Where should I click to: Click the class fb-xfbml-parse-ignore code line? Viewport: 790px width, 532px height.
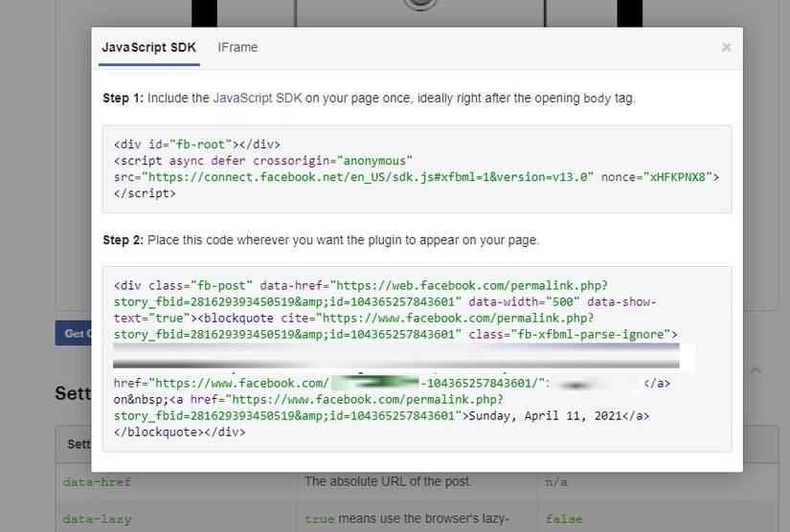coord(395,334)
